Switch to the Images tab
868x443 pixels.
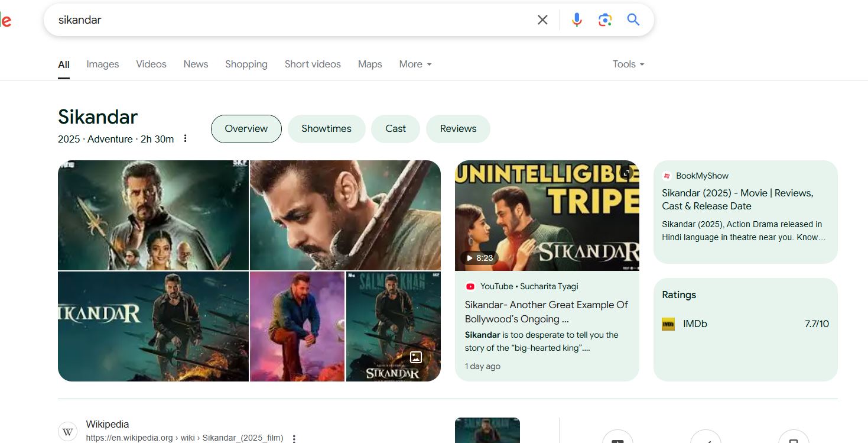pyautogui.click(x=102, y=64)
